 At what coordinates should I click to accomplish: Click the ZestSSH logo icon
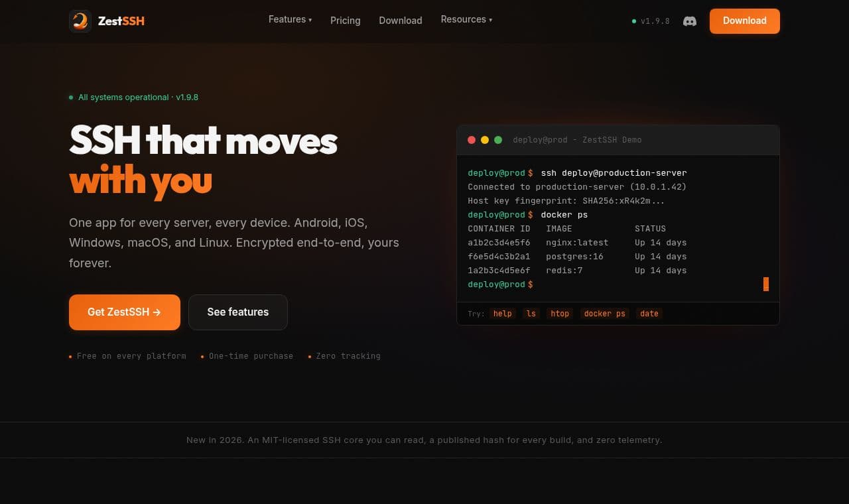(80, 21)
